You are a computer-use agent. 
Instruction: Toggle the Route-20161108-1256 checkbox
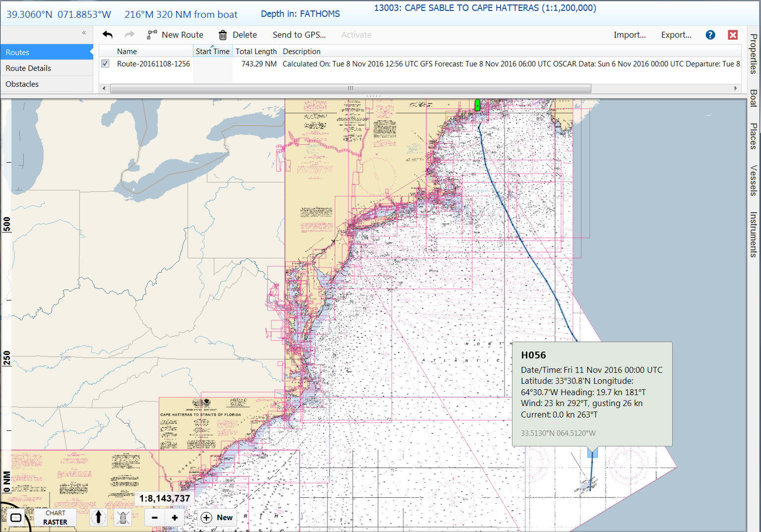105,63
